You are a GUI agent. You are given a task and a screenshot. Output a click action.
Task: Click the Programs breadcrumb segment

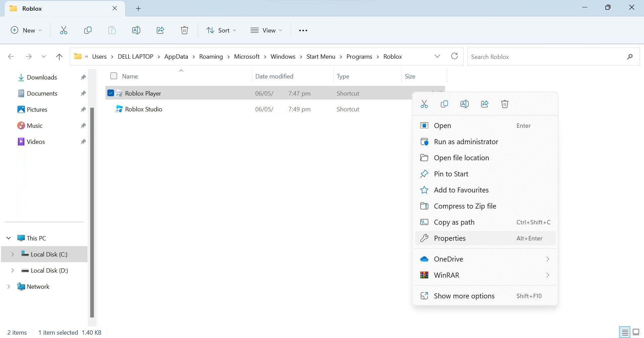pos(359,57)
